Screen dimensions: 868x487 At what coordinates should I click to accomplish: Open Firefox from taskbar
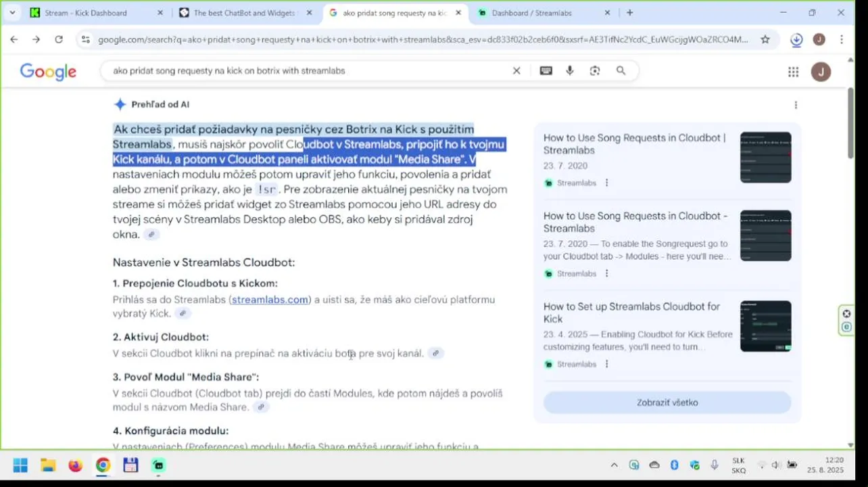[75, 465]
